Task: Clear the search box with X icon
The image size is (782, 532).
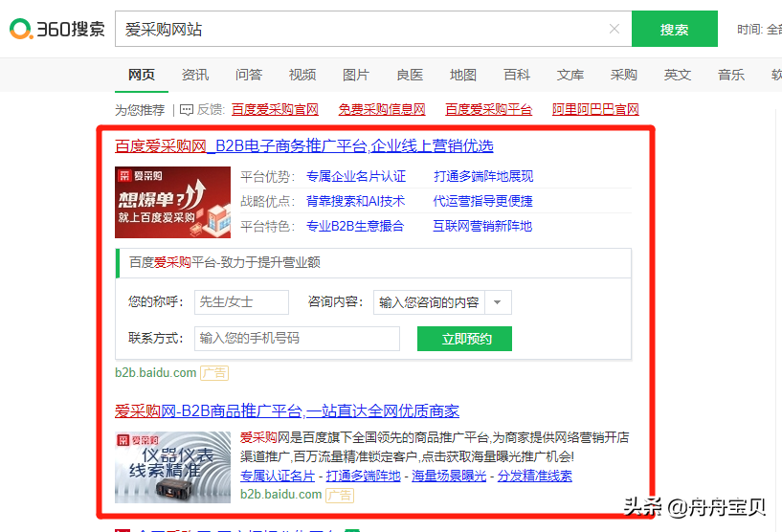Action: coord(614,29)
